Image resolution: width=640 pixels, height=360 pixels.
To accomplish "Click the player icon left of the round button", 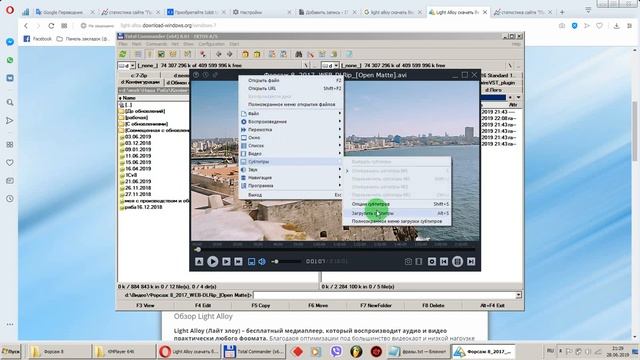I will pyautogui.click(x=444, y=262).
